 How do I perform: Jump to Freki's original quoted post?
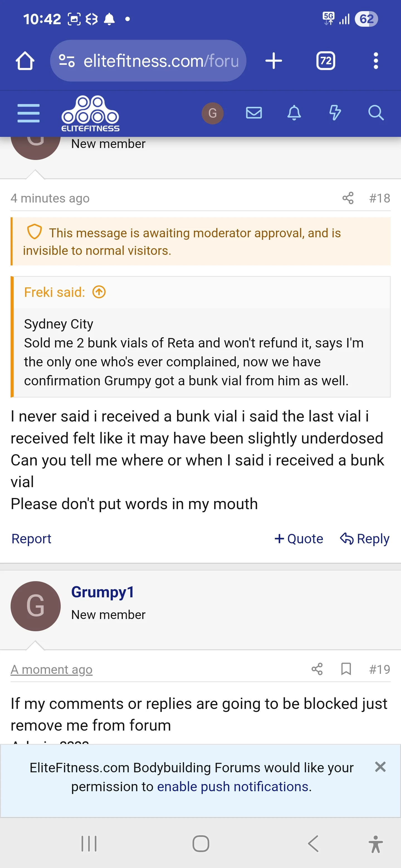point(99,292)
